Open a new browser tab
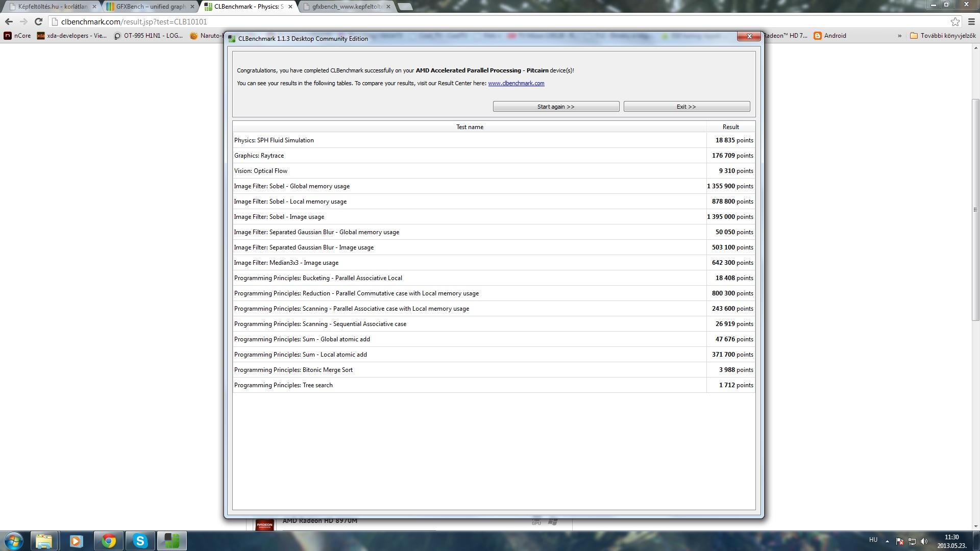This screenshot has width=980, height=551. click(405, 7)
